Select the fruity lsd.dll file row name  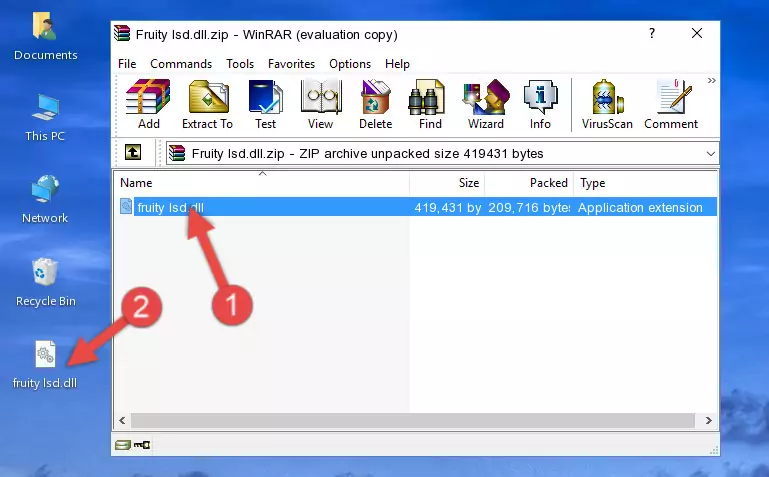point(170,207)
